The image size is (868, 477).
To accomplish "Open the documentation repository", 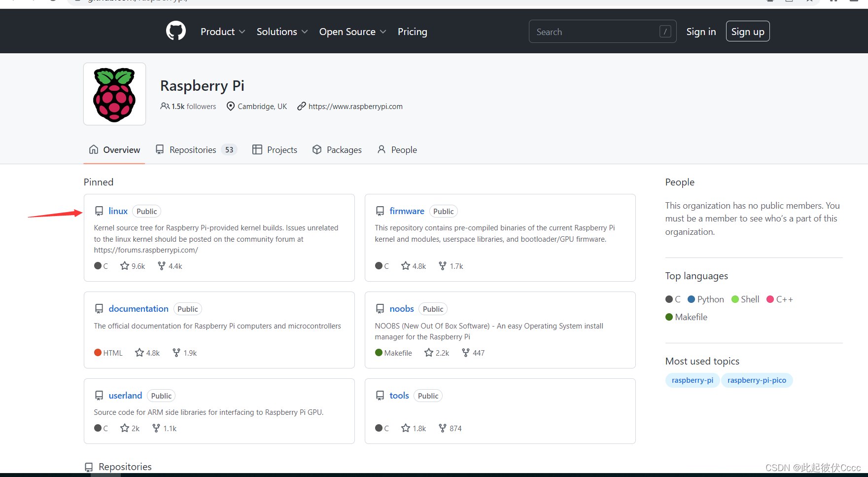I will click(x=139, y=309).
